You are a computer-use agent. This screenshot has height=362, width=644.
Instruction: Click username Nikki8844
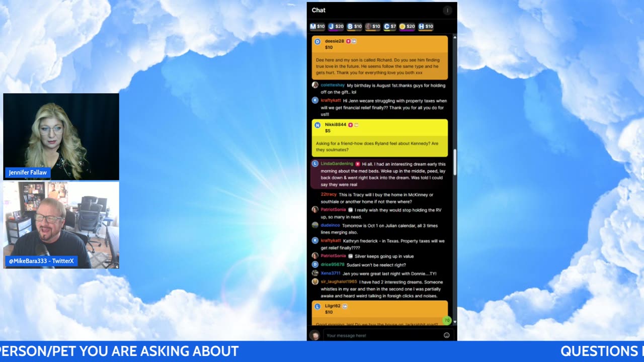pos(336,125)
